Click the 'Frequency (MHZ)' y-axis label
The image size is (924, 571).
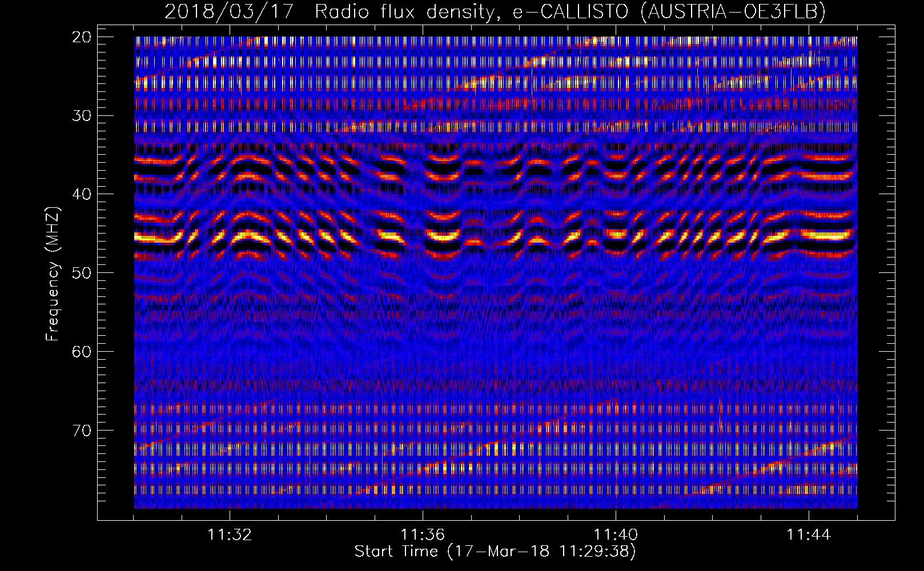(x=53, y=274)
